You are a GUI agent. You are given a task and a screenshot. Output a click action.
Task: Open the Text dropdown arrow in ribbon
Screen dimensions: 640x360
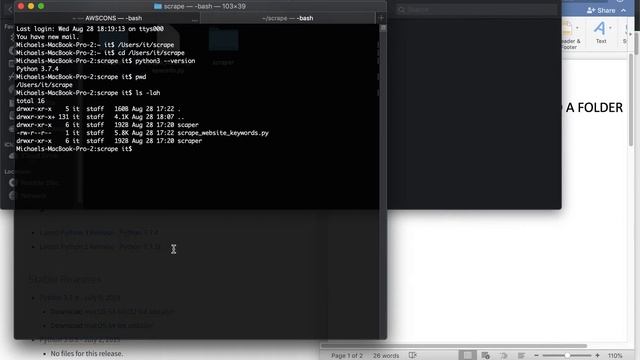pos(610,28)
